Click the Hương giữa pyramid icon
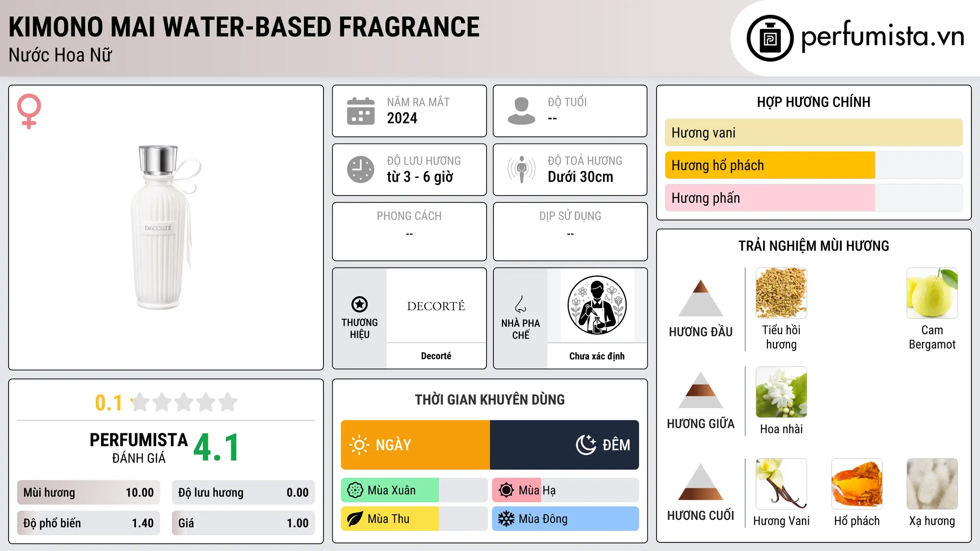980x551 pixels. coord(701,390)
